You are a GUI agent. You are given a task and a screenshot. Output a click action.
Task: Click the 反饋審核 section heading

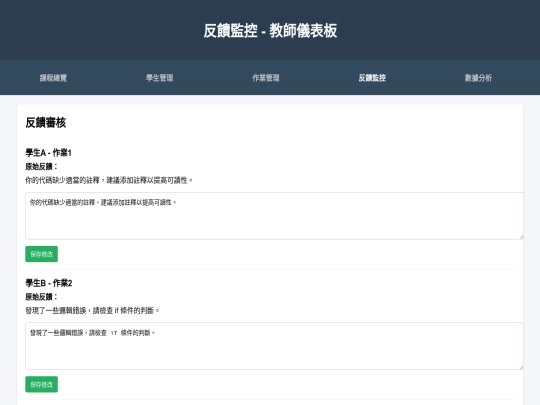click(x=45, y=123)
